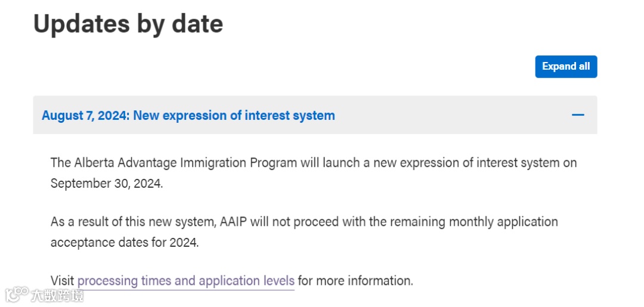This screenshot has height=307, width=644.
Task: Click the Expand all button
Action: coord(566,67)
